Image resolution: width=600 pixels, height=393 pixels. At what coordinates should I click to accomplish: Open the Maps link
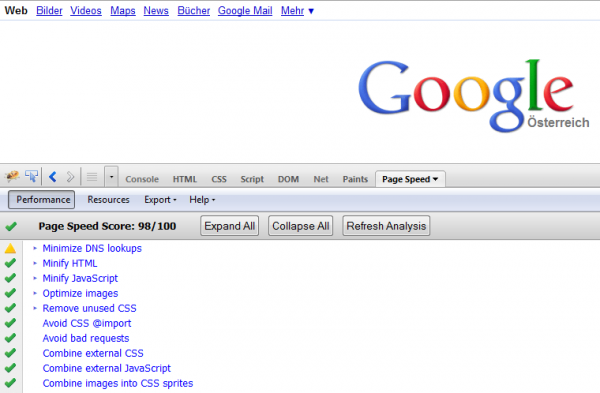[x=123, y=11]
